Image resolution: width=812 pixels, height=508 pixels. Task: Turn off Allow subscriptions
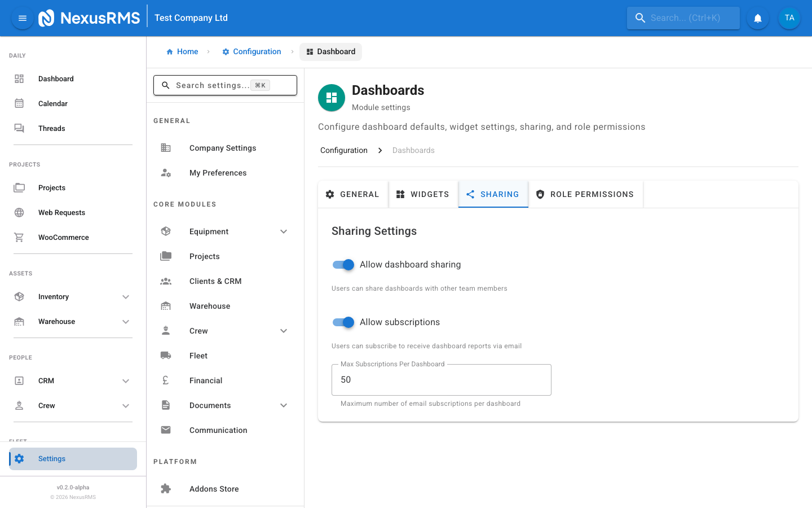pos(343,322)
